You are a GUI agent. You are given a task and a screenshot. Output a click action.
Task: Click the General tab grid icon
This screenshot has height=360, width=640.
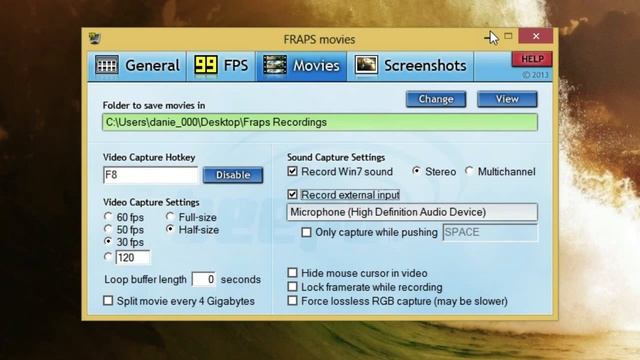click(x=107, y=65)
